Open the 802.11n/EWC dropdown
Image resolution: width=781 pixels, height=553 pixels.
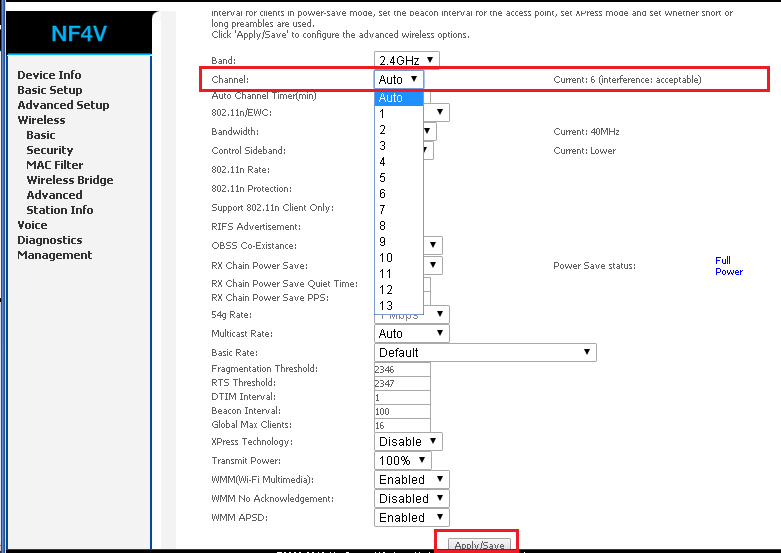[x=437, y=112]
